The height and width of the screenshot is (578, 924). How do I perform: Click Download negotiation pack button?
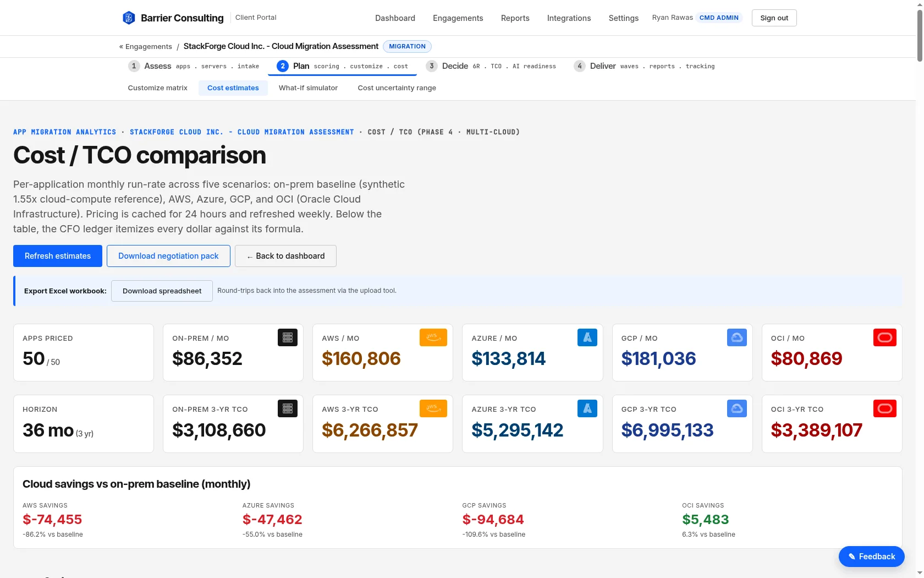tap(168, 256)
